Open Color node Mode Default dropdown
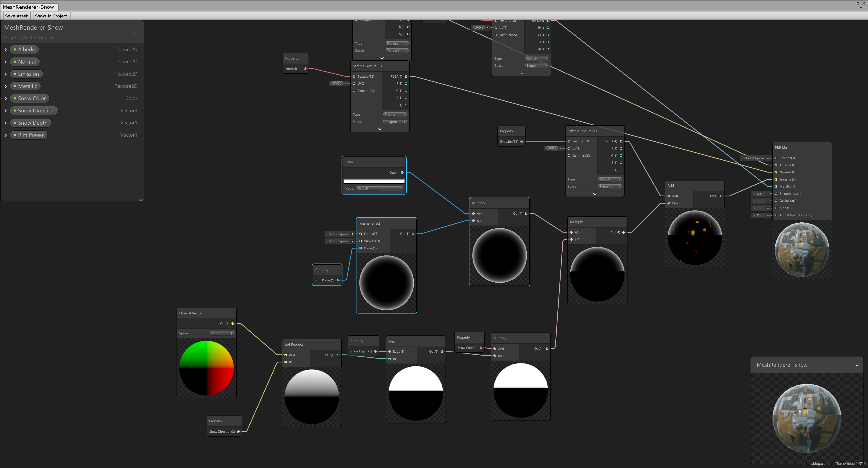 380,188
